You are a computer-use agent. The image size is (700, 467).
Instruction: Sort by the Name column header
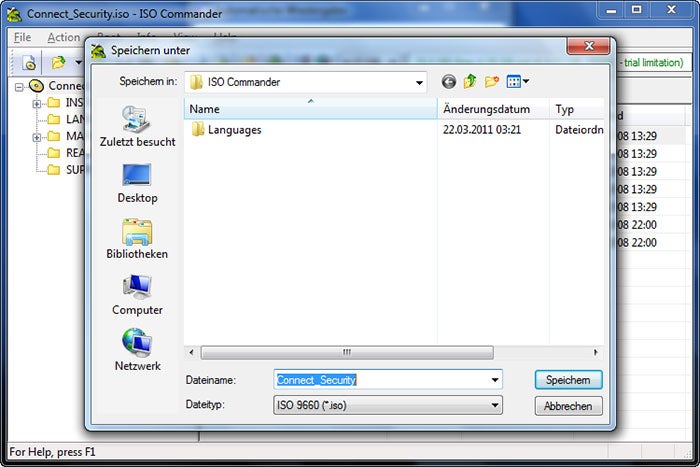(x=310, y=109)
